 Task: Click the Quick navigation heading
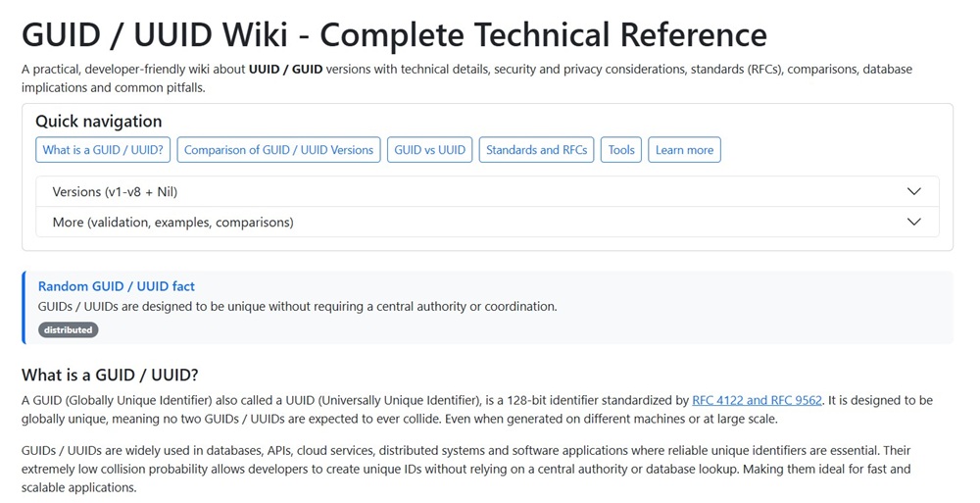99,122
